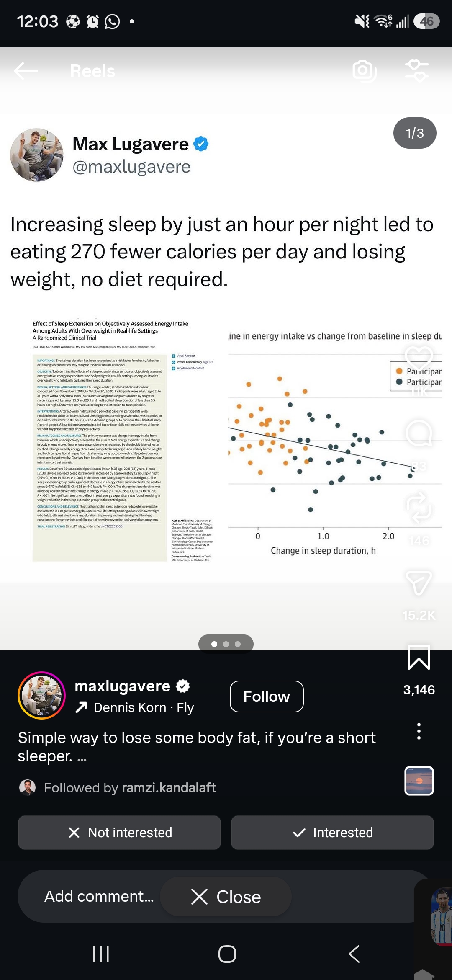
Task: Open comments via the speech bubble icon
Action: point(419,433)
